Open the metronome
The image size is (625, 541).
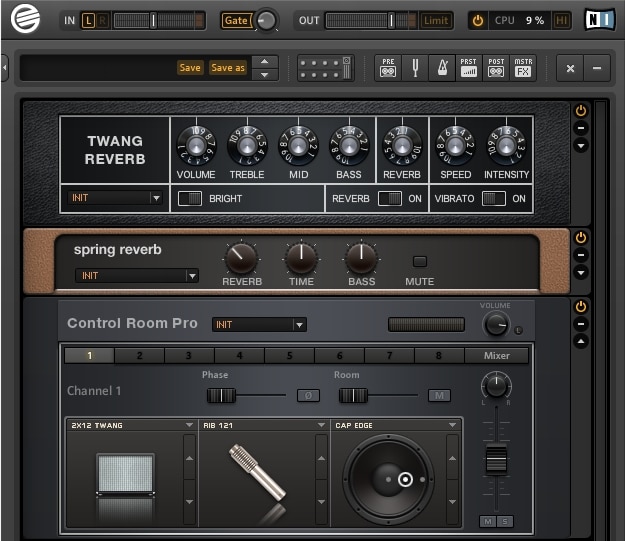click(x=442, y=68)
